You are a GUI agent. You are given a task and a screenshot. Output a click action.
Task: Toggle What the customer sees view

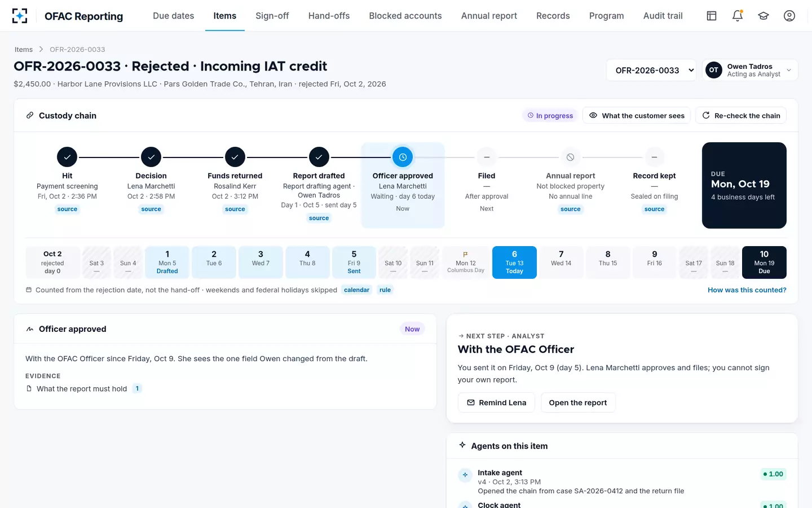(x=637, y=116)
